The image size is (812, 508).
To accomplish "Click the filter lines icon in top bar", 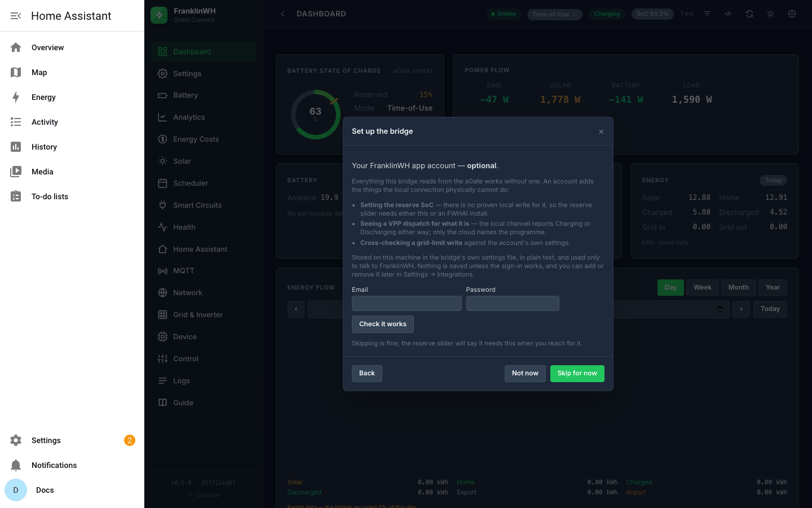I will (707, 14).
